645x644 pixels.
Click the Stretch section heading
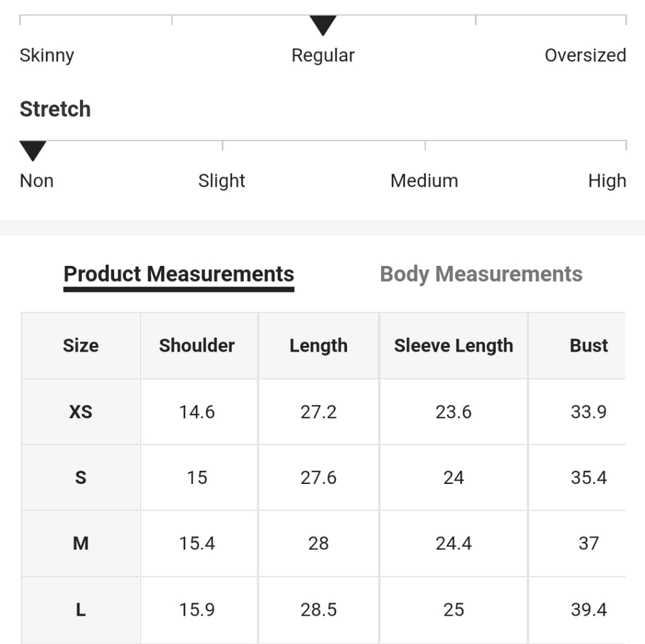pyautogui.click(x=55, y=109)
